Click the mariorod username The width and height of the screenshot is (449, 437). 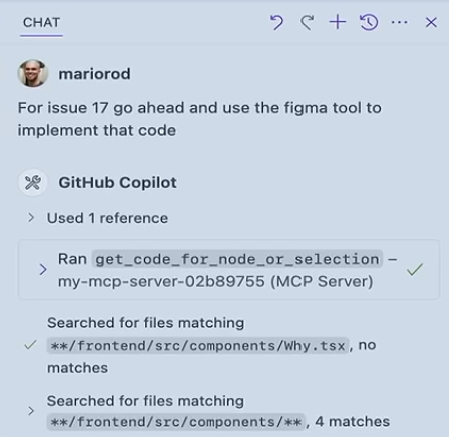tap(94, 74)
